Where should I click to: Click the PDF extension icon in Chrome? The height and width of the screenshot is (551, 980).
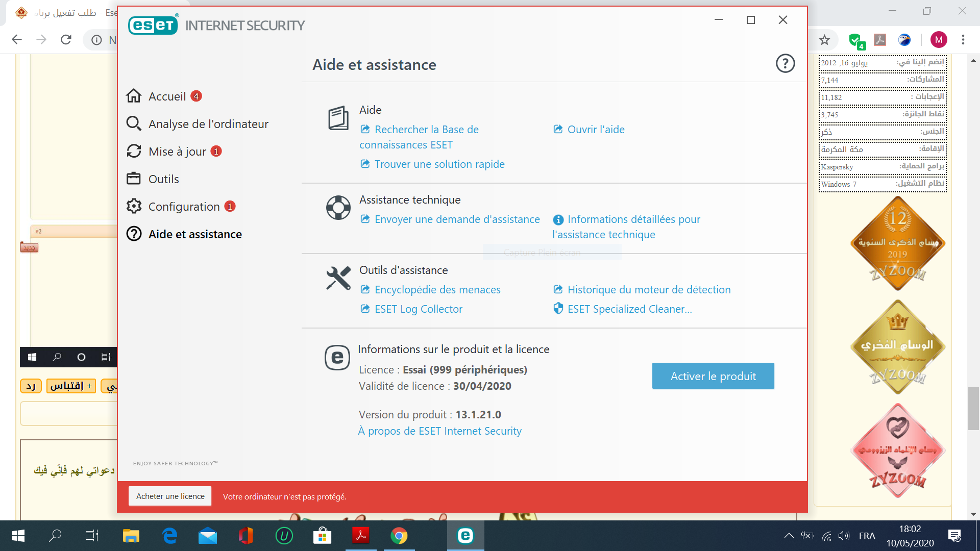(x=880, y=39)
